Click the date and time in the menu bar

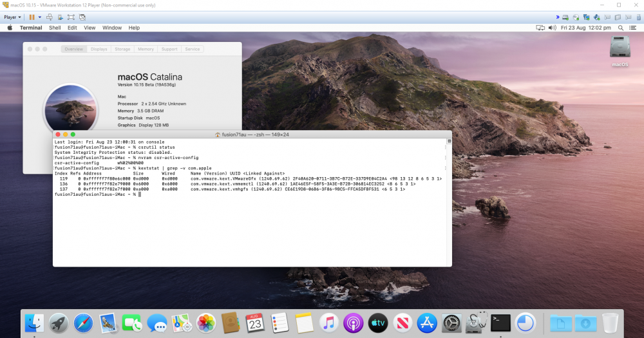(585, 28)
